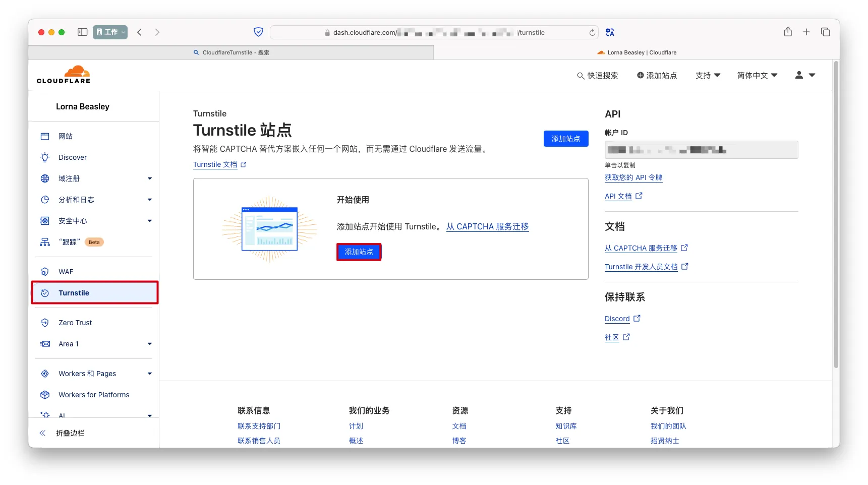Click the 快速搜索 magnifier icon
Screen dimensions: 868x485
(x=581, y=76)
